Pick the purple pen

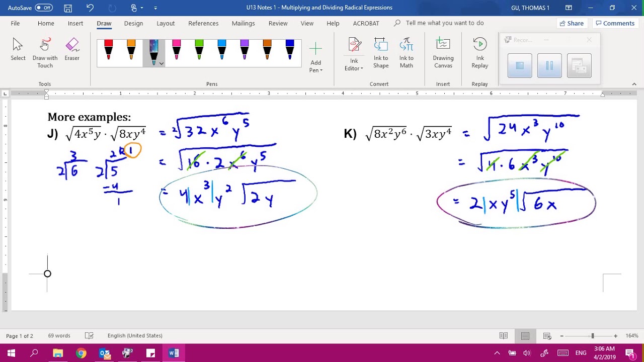[244, 50]
